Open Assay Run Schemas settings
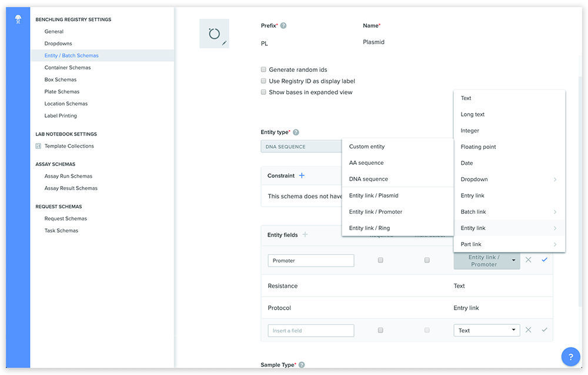This screenshot has height=375, width=588. coord(67,175)
